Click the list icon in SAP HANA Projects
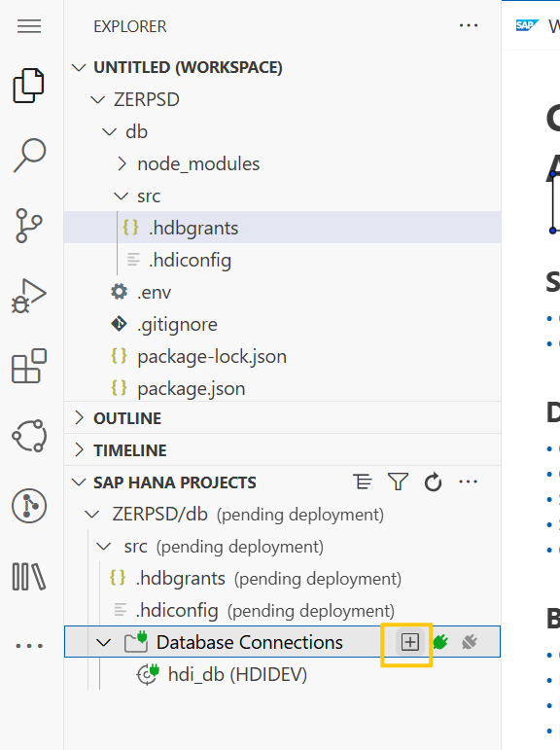This screenshot has width=560, height=750. [363, 482]
